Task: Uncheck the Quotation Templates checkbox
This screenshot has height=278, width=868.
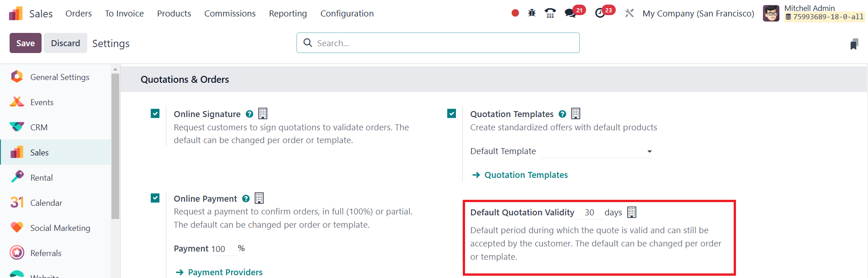Action: (452, 113)
